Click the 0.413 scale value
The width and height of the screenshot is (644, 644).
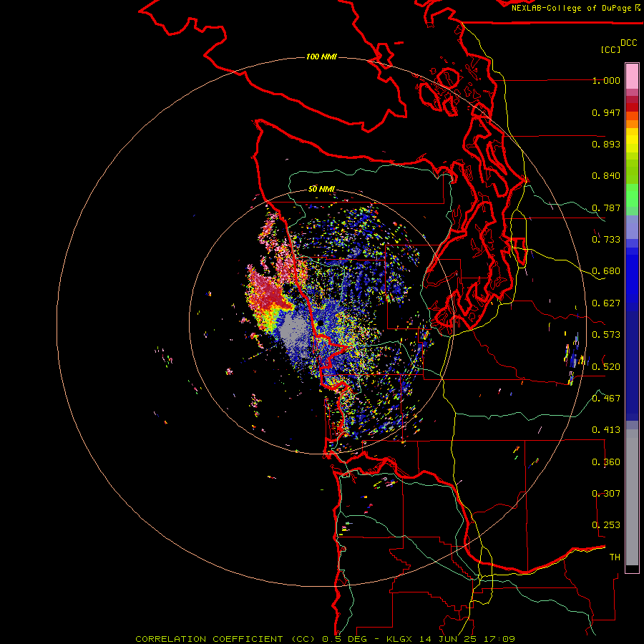point(606,430)
